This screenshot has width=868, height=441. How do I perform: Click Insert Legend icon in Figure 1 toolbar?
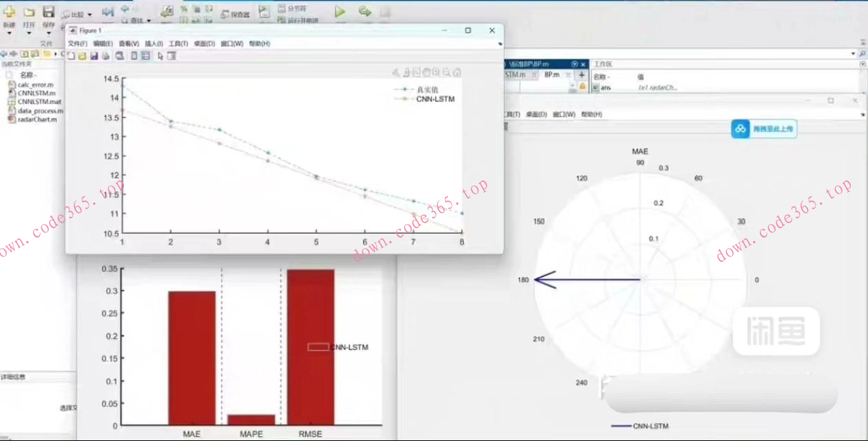pos(145,56)
